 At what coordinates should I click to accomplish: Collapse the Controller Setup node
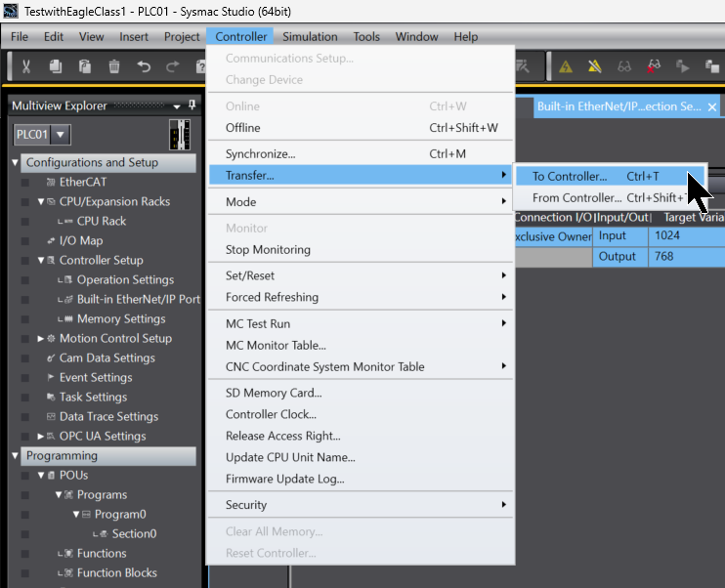click(41, 260)
